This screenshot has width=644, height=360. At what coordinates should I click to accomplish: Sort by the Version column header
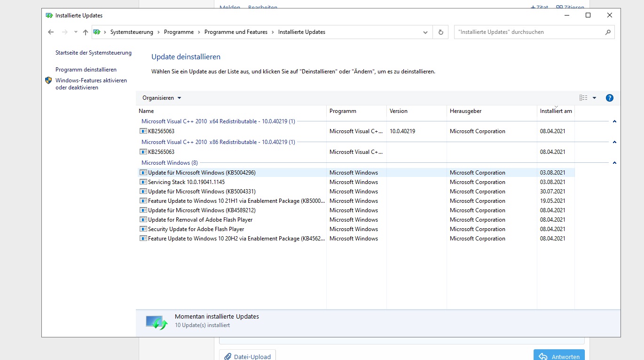pos(416,111)
